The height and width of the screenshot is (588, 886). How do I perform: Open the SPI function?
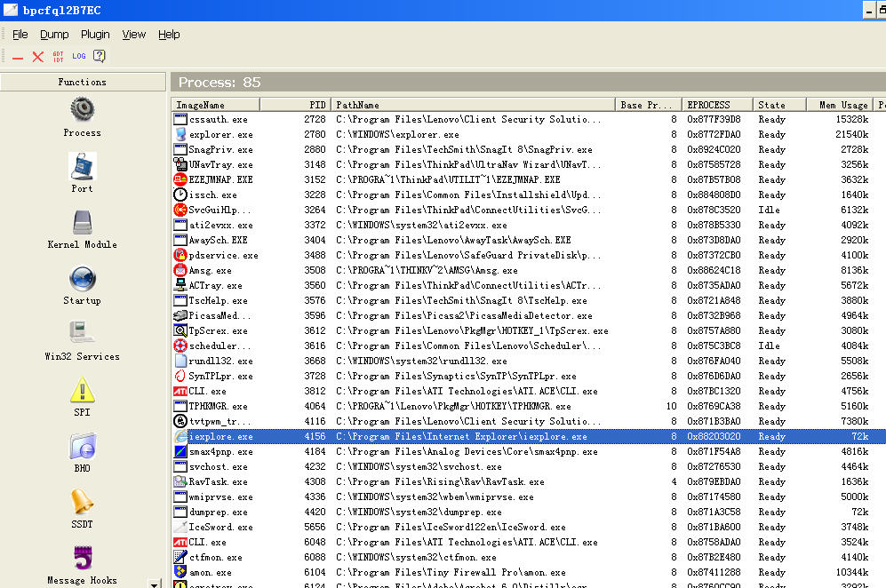click(x=82, y=396)
